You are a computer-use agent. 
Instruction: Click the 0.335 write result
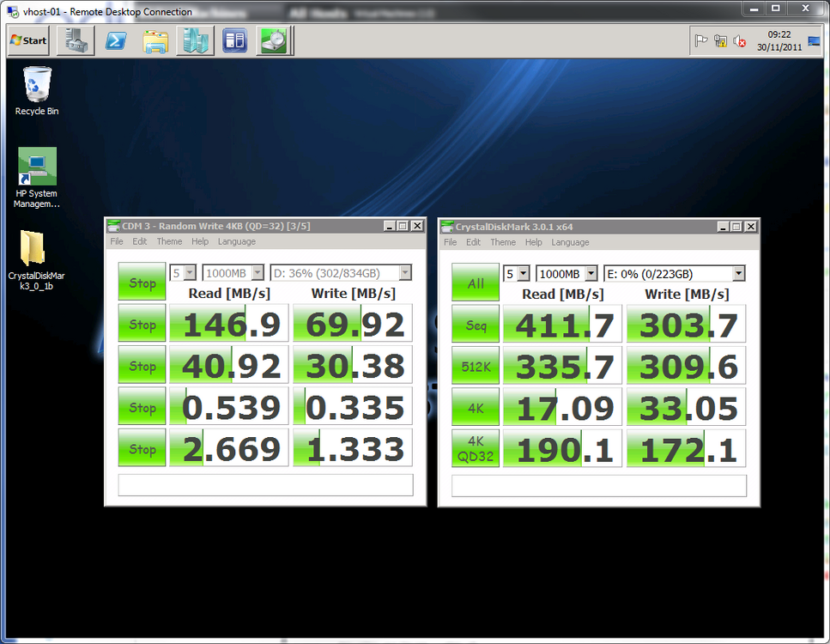coord(353,406)
